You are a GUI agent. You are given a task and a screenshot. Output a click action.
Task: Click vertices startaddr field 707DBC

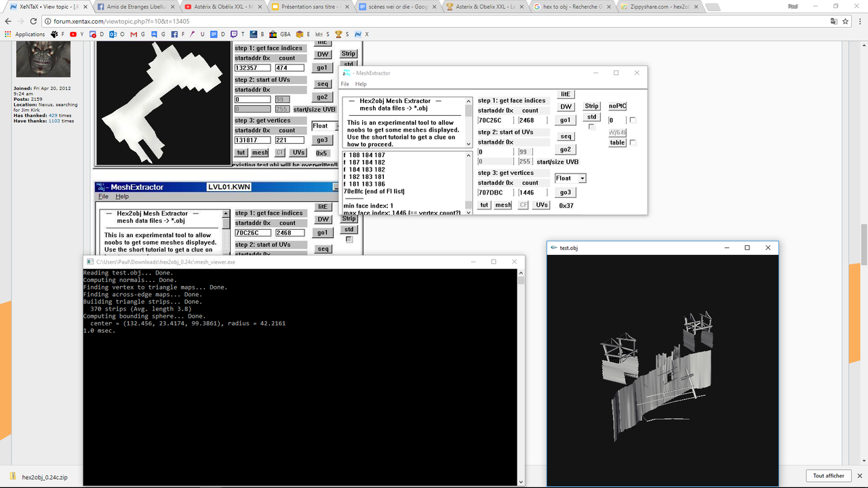(495, 192)
